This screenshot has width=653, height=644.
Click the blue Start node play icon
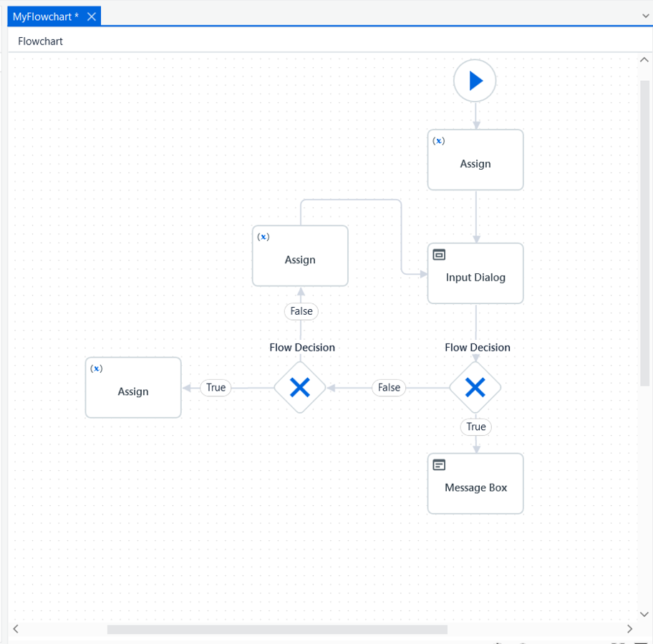(x=475, y=81)
